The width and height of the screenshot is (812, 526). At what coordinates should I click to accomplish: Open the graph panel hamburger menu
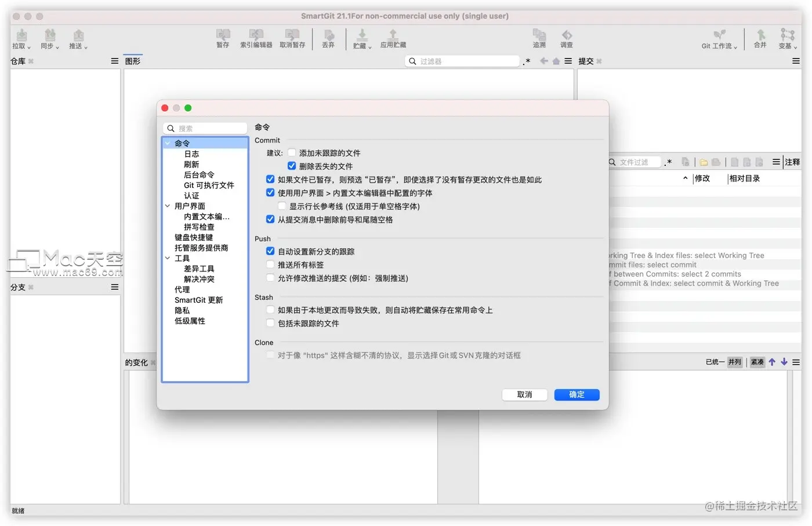568,61
